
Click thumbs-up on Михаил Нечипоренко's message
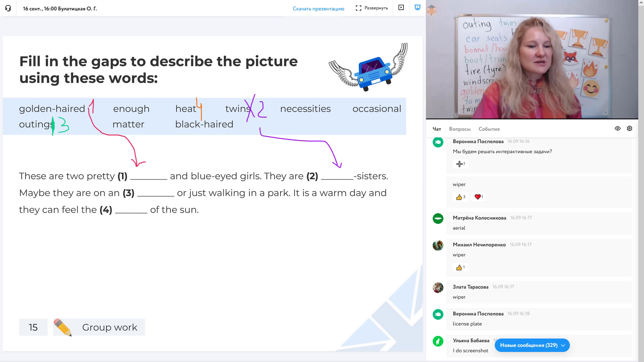point(460,267)
